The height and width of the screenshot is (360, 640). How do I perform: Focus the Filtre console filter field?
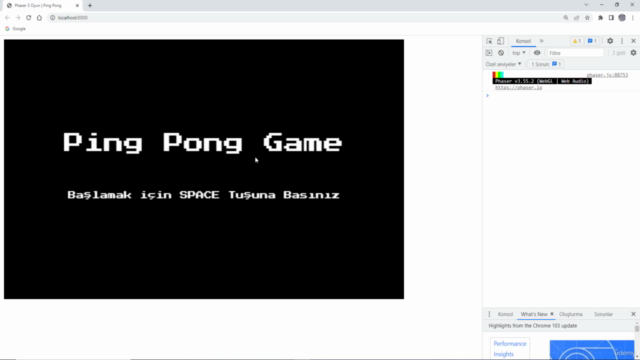click(575, 53)
